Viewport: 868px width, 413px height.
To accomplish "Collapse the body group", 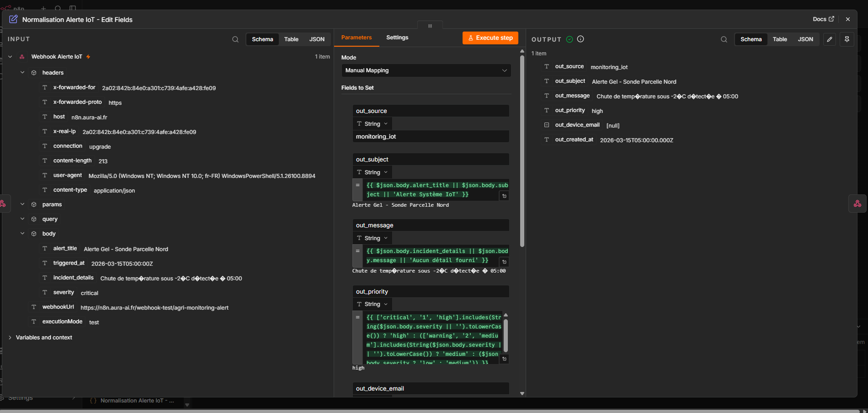I will [22, 234].
